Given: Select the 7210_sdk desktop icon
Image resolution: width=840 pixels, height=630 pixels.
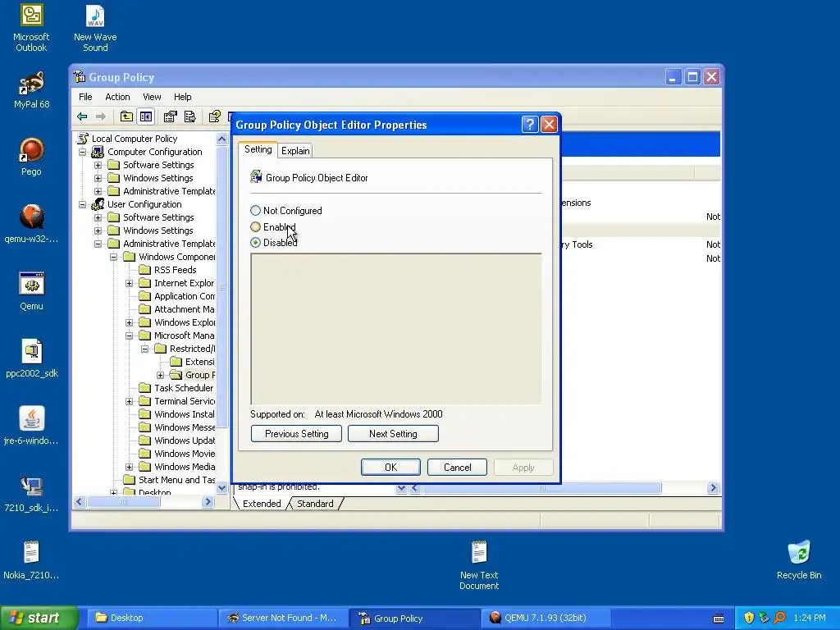Looking at the screenshot, I should [x=31, y=493].
